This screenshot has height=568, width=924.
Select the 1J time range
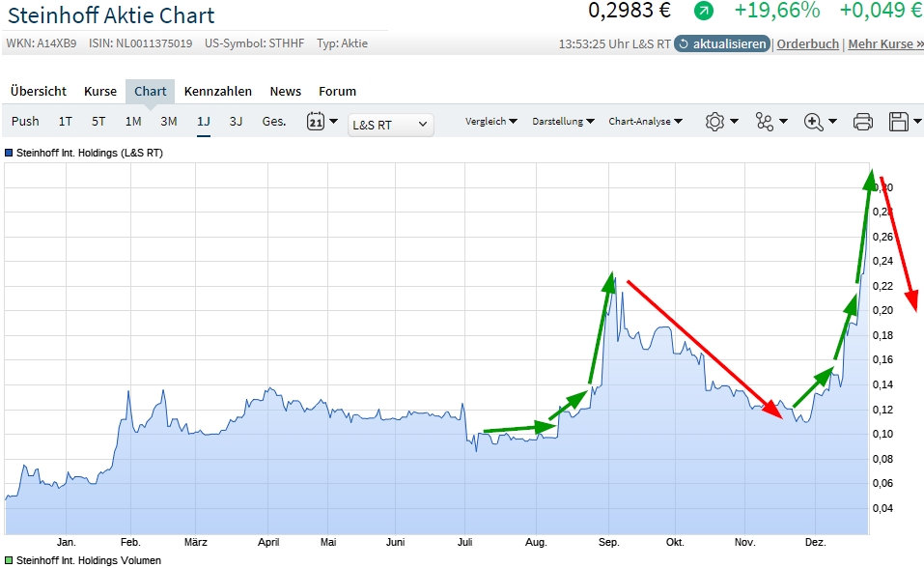point(204,122)
